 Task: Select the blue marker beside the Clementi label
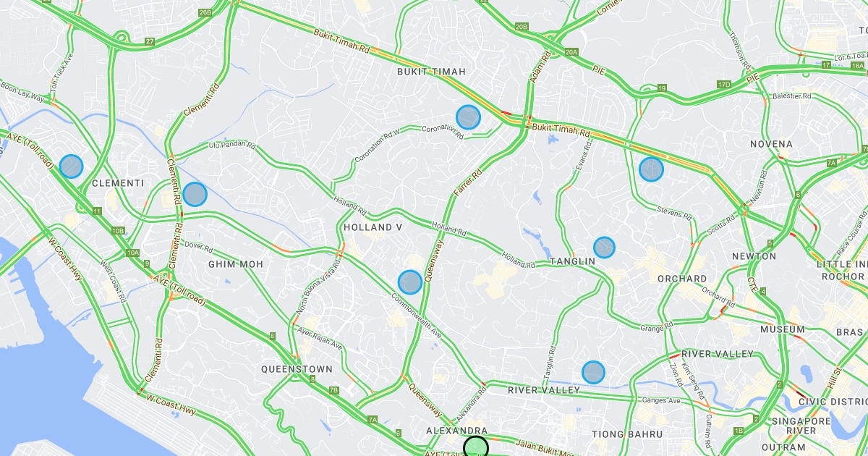click(x=71, y=166)
